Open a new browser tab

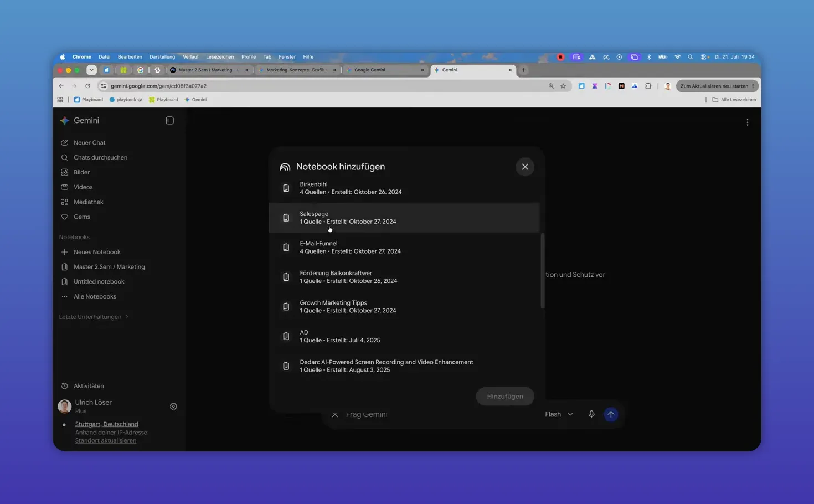tap(524, 70)
